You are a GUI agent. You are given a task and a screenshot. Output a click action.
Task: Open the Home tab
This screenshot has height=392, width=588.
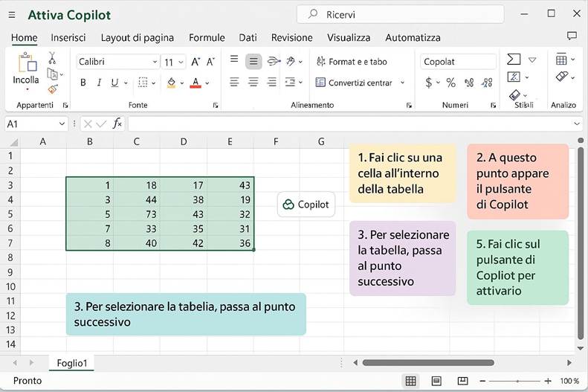click(x=25, y=38)
